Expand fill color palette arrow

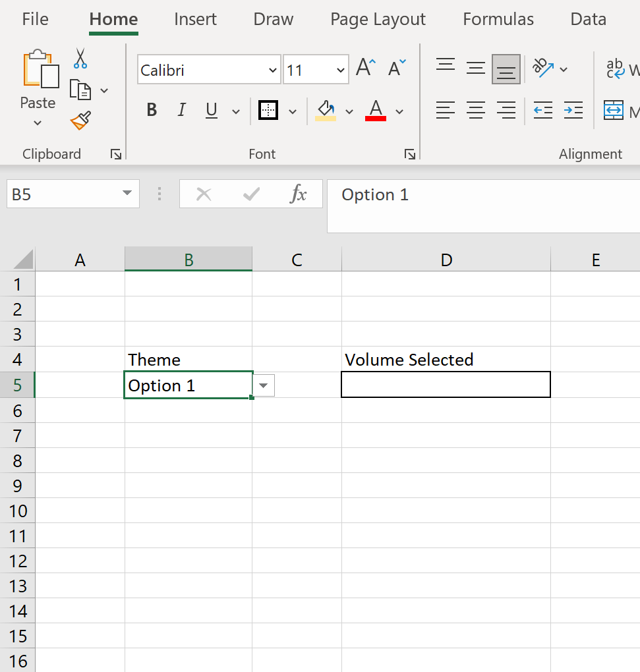click(349, 111)
